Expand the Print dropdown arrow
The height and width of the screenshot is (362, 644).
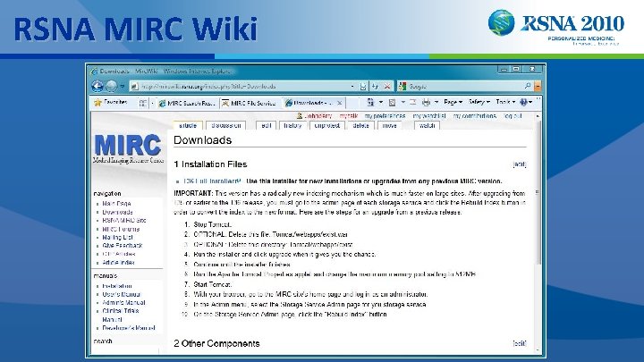pos(436,102)
